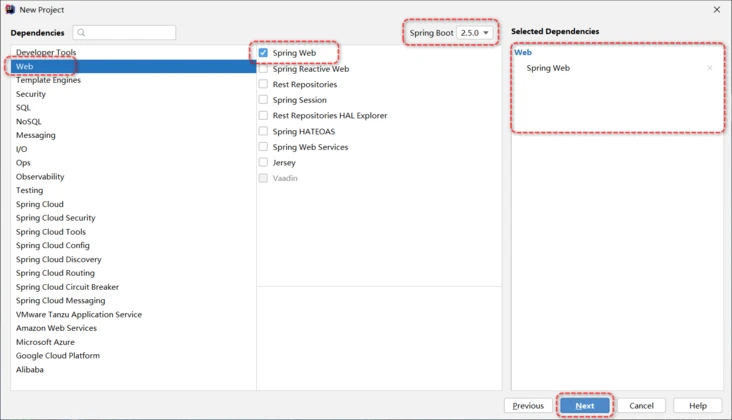This screenshot has width=732, height=420.
Task: Select the Spring Cloud Tools category
Action: [x=134, y=231]
